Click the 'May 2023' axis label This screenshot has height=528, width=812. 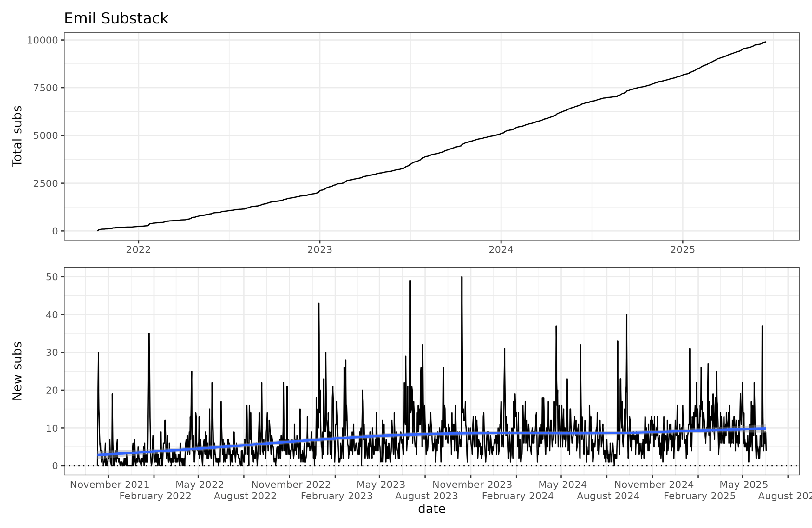[381, 485]
